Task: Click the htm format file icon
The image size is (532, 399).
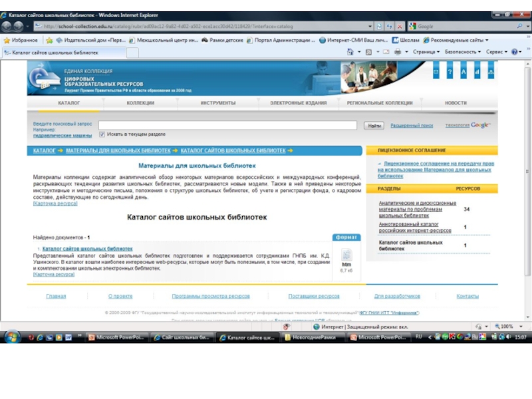Action: point(346,255)
